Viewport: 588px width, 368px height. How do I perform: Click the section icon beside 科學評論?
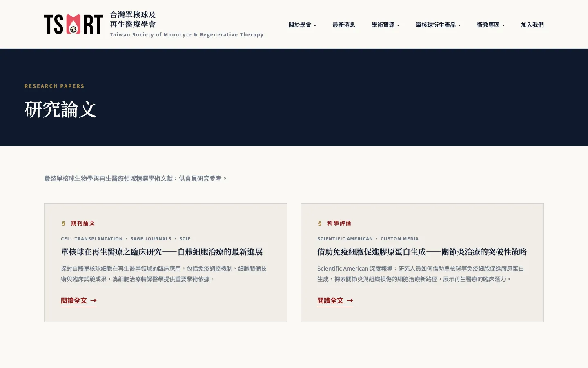click(320, 223)
